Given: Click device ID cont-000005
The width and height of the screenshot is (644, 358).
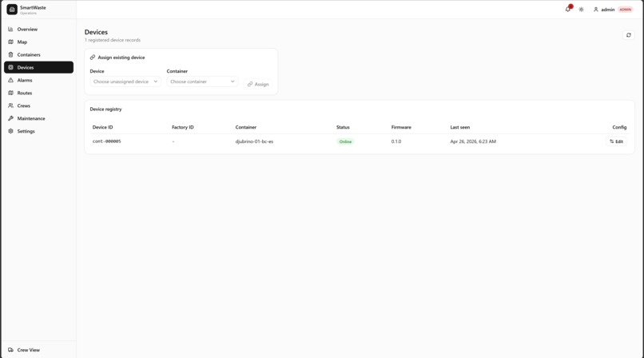Looking at the screenshot, I should coord(107,141).
